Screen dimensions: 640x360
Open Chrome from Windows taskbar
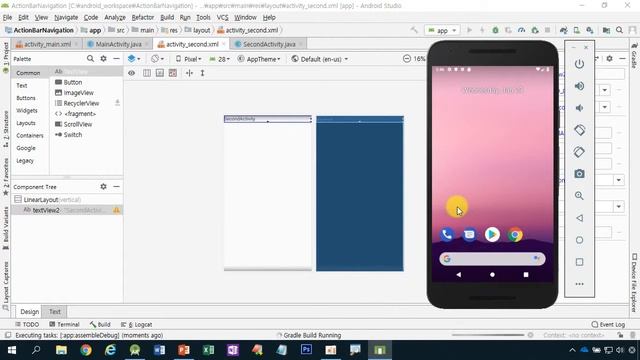[x=86, y=350]
